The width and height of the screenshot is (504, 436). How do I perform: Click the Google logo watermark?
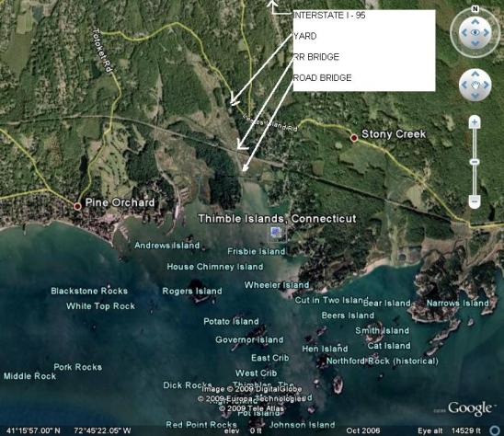470,408
